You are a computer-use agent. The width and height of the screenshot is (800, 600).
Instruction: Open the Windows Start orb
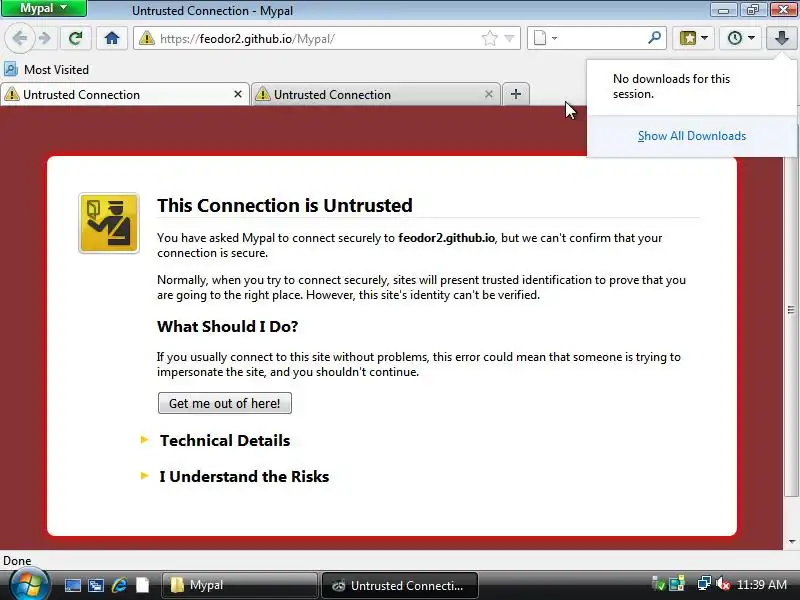pyautogui.click(x=30, y=585)
